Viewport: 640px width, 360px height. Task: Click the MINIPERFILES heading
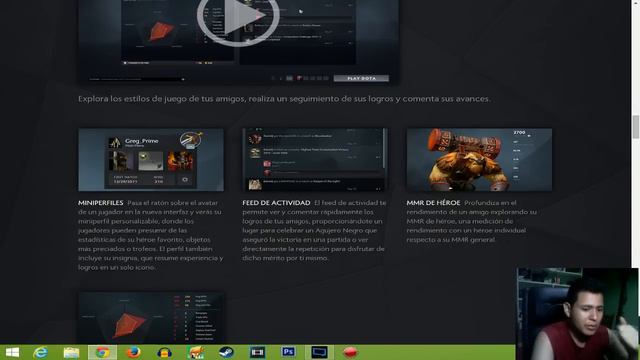(x=101, y=203)
